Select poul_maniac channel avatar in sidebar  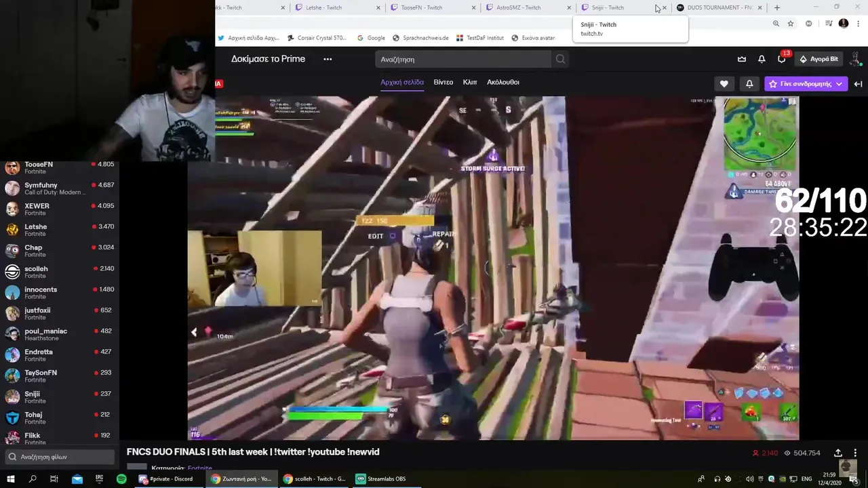[x=12, y=334]
